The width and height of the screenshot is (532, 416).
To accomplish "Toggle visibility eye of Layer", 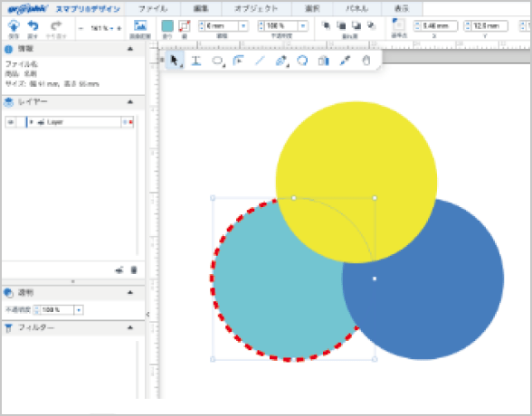I will (11, 122).
